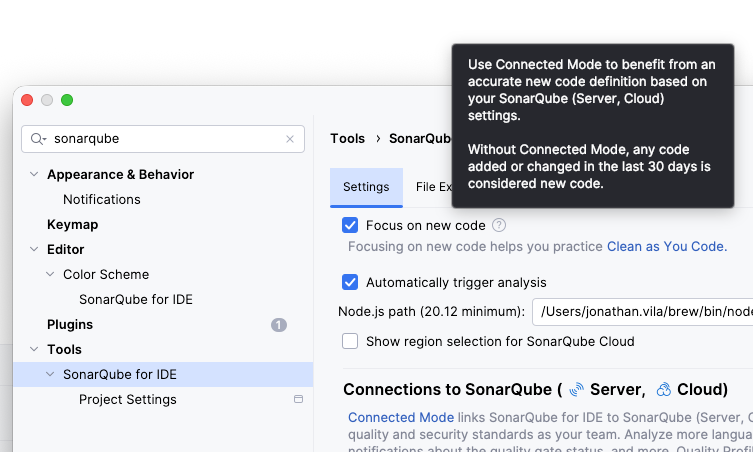Screen dimensions: 753x452
Task: Collapse the Appearance & Behavior tree node
Action: (x=34, y=175)
